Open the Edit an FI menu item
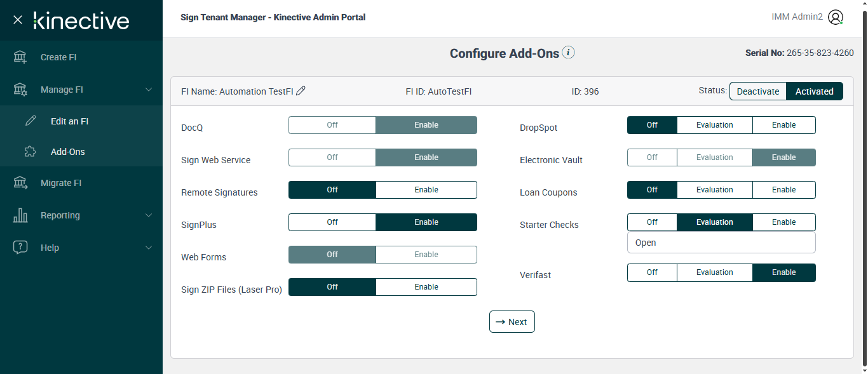Viewport: 868px width, 374px height. (69, 121)
